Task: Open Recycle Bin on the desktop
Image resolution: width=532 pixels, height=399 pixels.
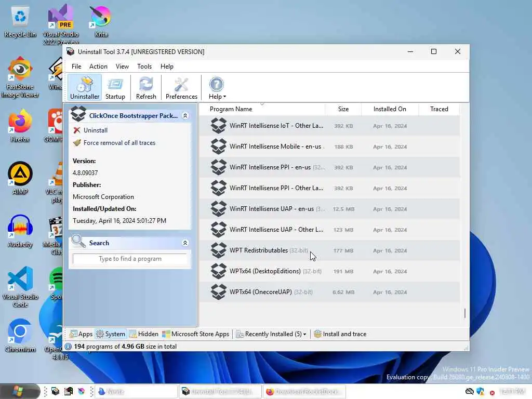Action: (20, 22)
